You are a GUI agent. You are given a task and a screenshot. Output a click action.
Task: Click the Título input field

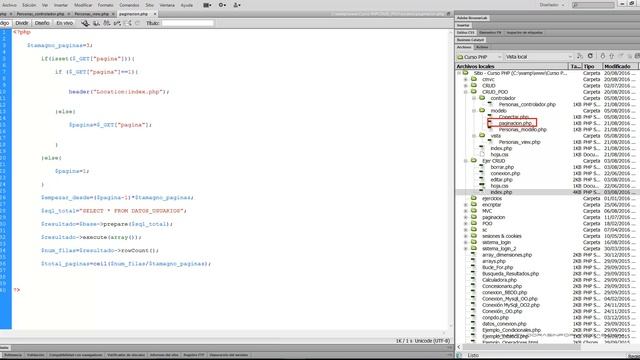click(188, 23)
